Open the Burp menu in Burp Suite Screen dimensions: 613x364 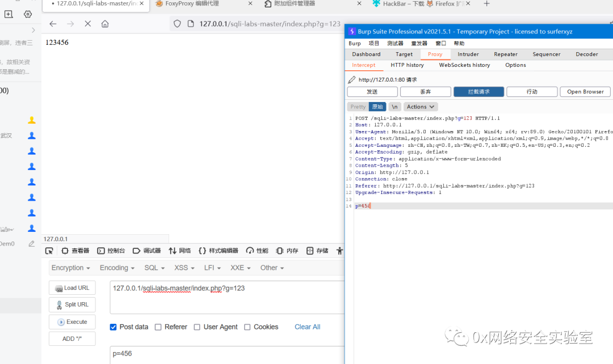(355, 43)
